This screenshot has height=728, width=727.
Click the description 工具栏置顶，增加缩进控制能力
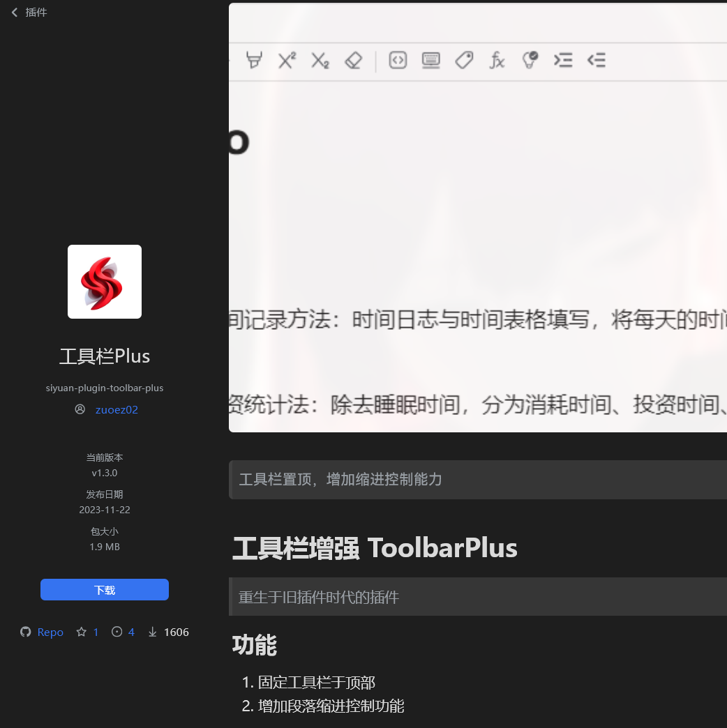340,479
